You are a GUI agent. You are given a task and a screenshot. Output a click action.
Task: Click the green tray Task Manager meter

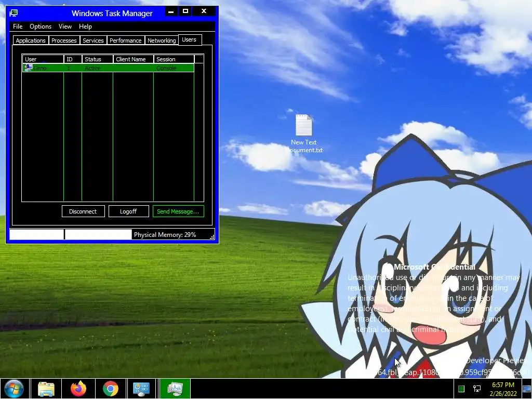point(461,389)
